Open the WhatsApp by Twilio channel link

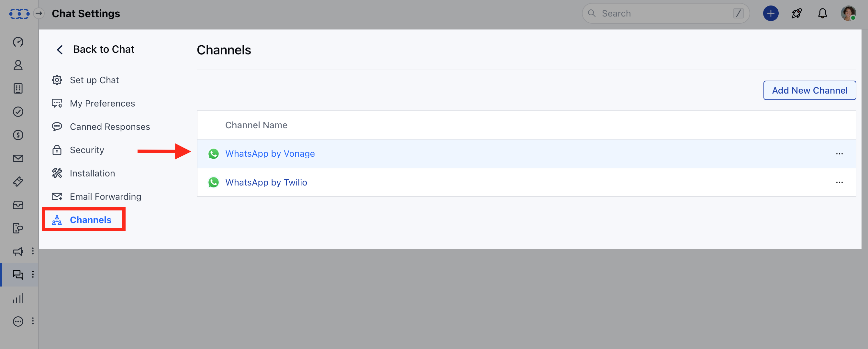[x=266, y=182]
